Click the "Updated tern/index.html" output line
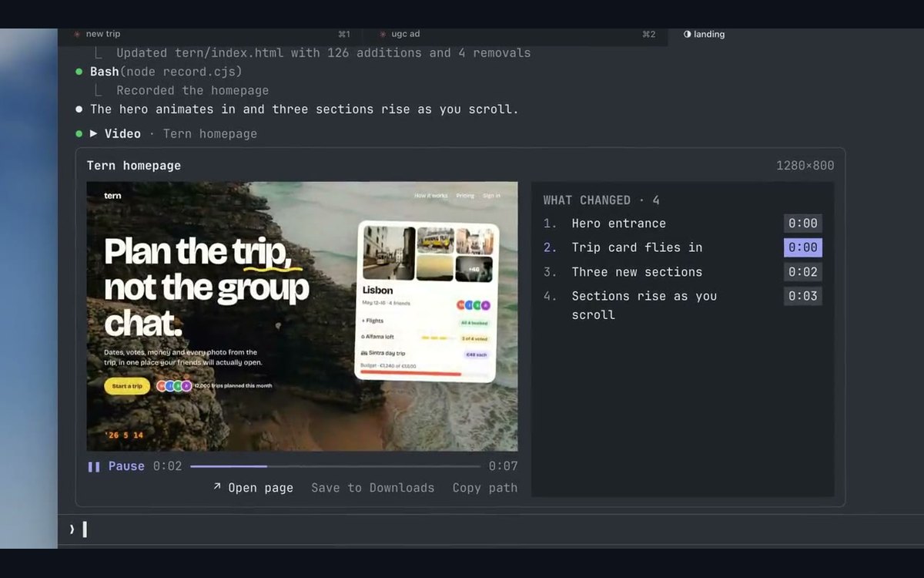 [x=323, y=53]
